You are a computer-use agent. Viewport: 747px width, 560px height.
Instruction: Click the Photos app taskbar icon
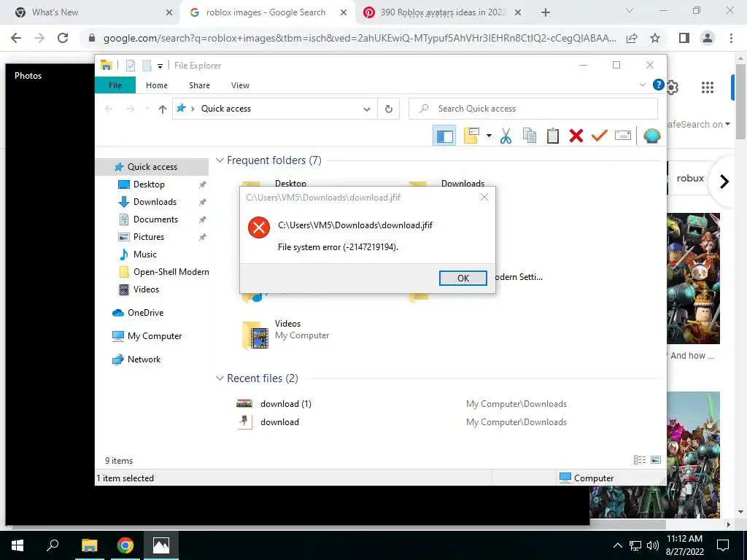click(161, 545)
